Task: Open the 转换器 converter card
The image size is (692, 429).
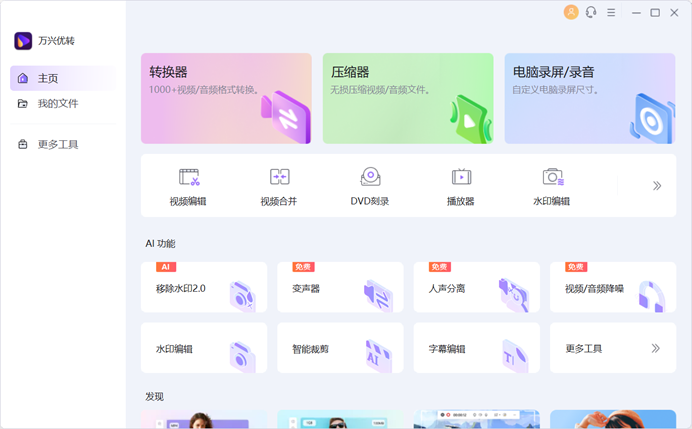Action: click(x=226, y=98)
